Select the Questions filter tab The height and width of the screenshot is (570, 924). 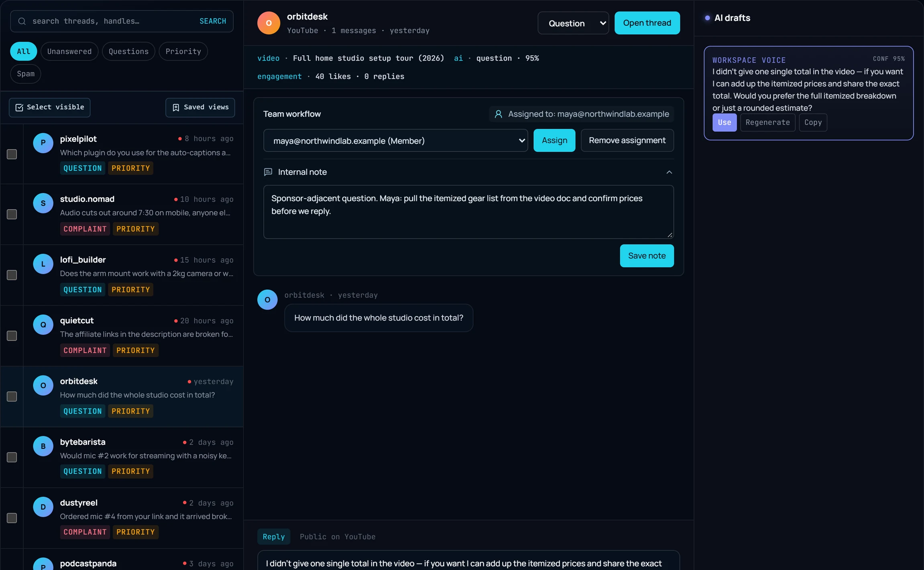128,51
